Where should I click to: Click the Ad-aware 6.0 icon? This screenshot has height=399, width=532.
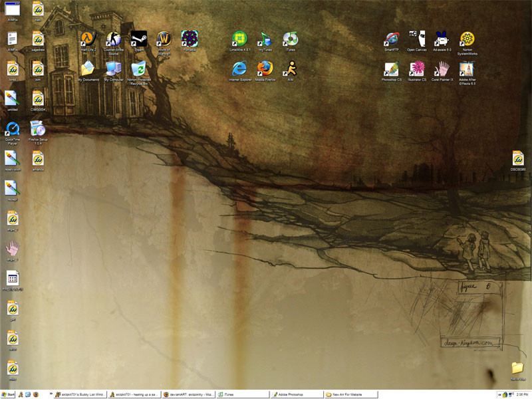tap(442, 39)
